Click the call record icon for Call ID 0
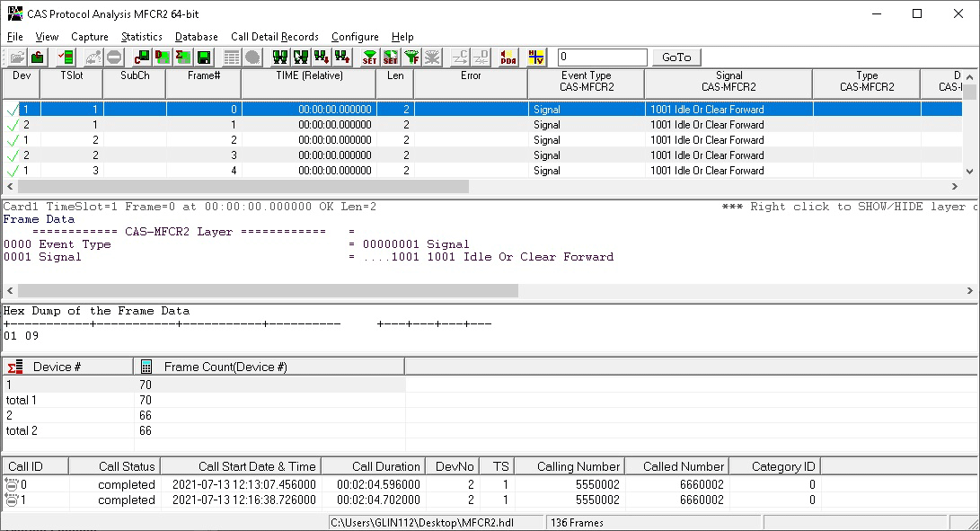Screen dimensions: 980x531 click(x=12, y=484)
